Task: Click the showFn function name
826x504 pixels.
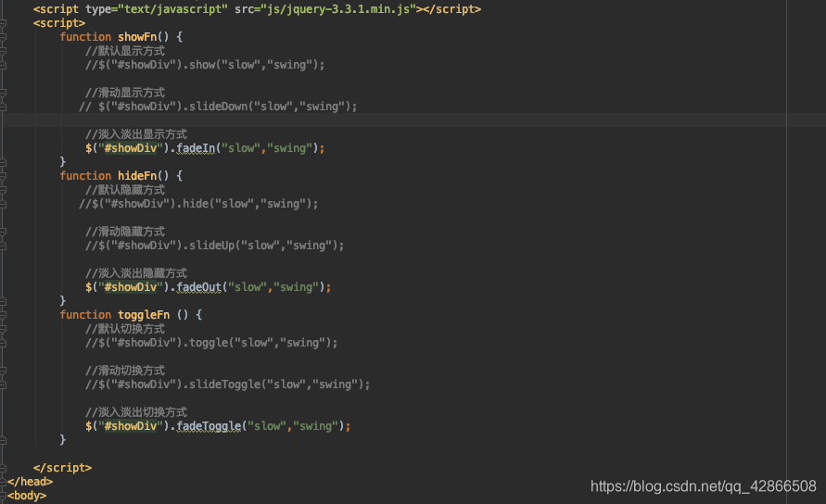Action: pos(137,37)
